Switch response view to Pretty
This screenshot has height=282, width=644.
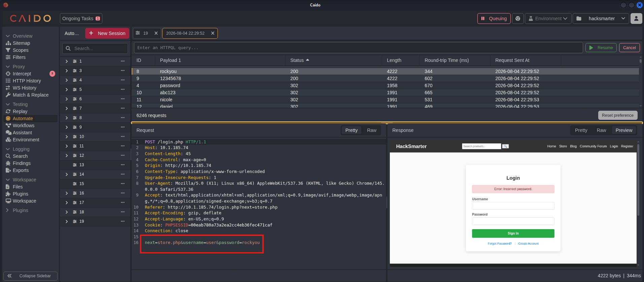(581, 130)
